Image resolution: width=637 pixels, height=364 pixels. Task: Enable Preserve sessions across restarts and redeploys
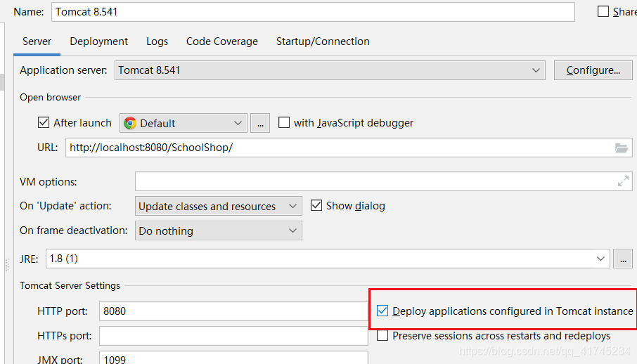click(x=382, y=336)
